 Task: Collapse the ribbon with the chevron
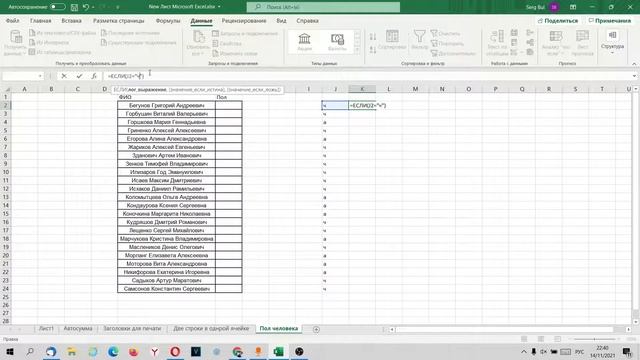[x=634, y=64]
